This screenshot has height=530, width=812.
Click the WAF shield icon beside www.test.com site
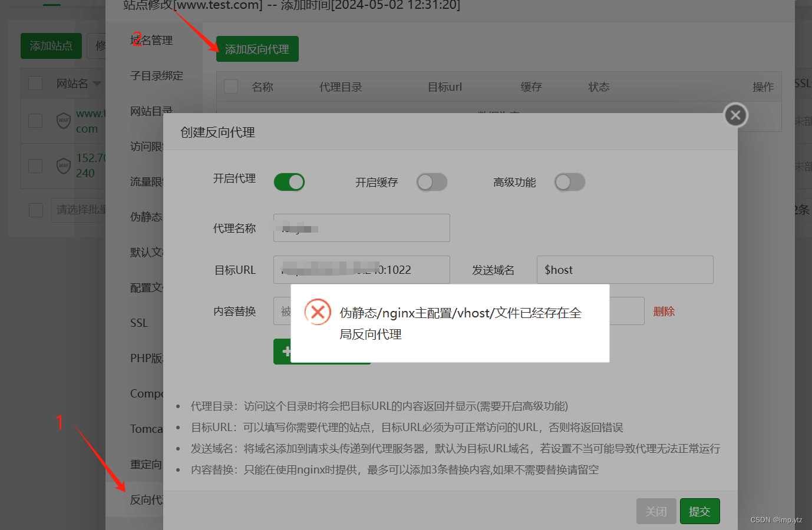[x=64, y=120]
